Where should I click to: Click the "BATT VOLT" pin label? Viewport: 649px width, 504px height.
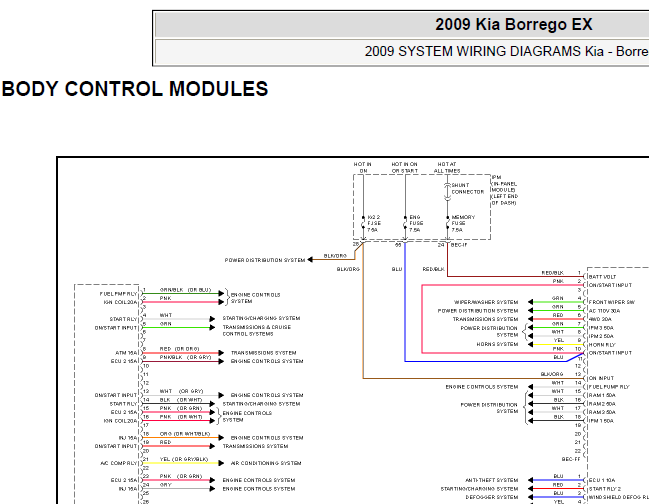tap(602, 277)
